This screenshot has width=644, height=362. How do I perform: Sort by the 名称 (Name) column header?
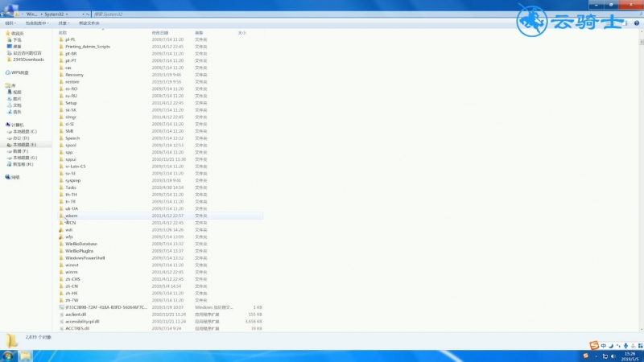pos(63,33)
